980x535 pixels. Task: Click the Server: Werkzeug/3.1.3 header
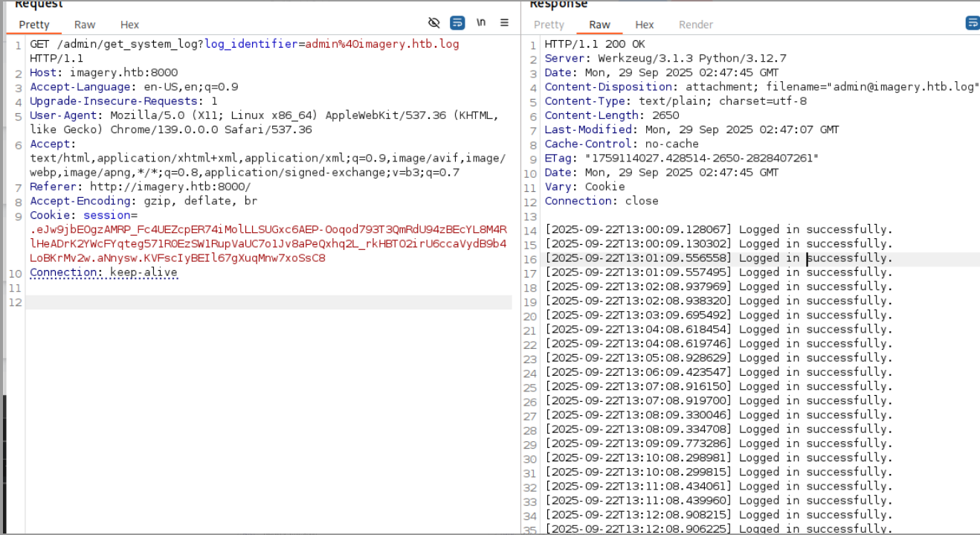(665, 58)
